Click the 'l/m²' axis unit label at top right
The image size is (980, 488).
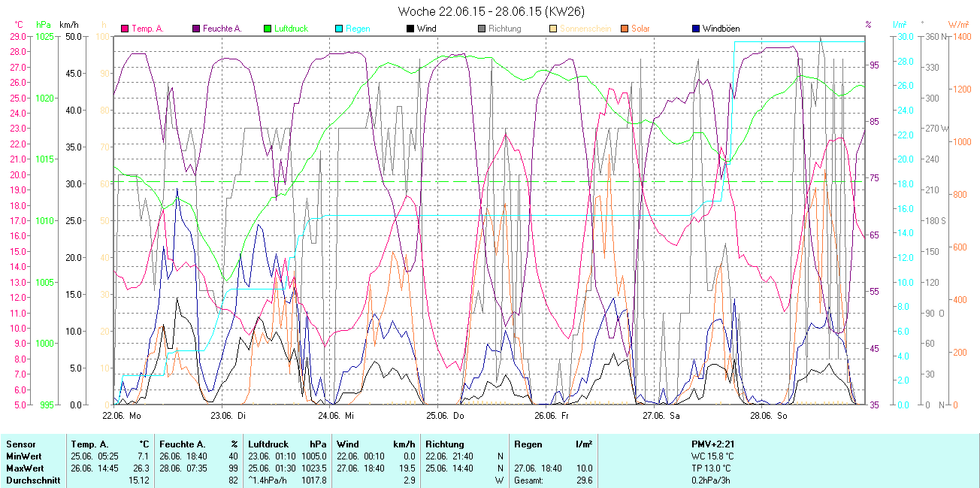tap(901, 25)
